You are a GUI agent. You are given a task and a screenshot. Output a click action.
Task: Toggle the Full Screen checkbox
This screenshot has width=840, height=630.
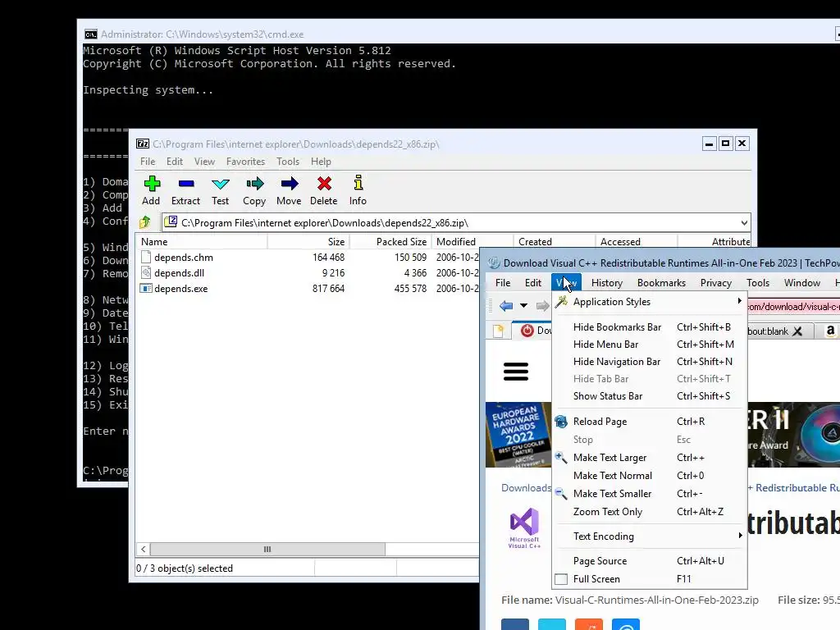click(561, 579)
